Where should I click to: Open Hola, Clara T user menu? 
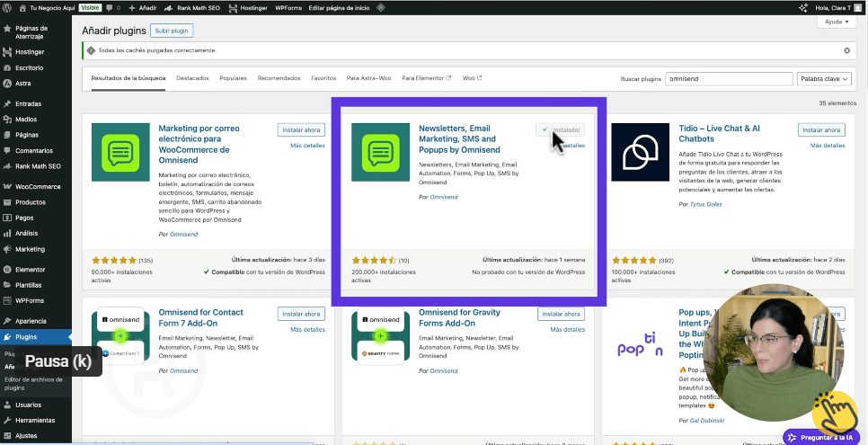(839, 8)
